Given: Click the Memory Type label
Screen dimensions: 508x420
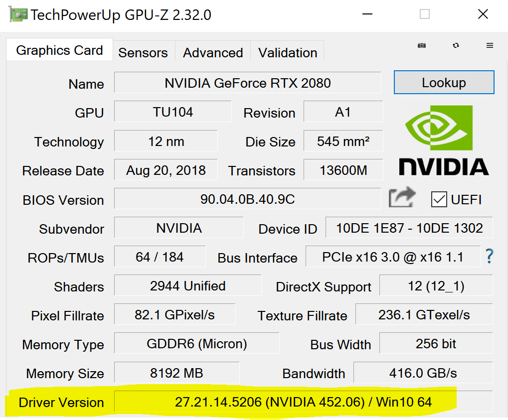Looking at the screenshot, I should 63,345.
